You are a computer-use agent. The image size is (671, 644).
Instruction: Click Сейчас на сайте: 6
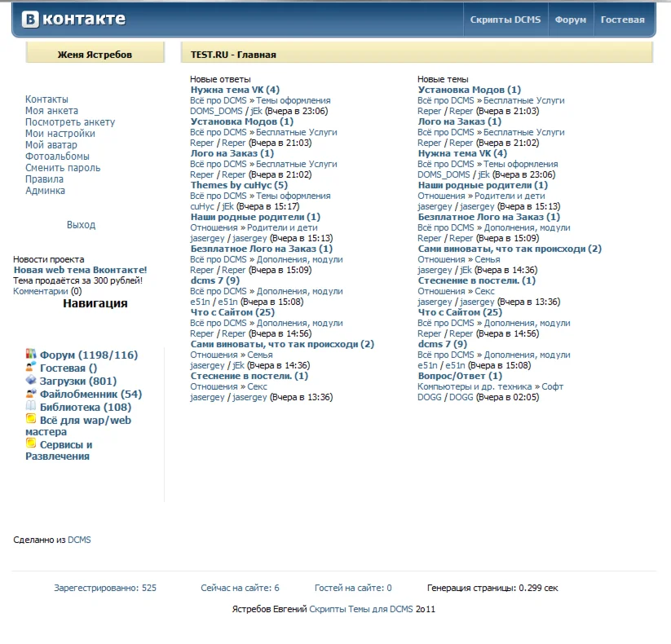[x=240, y=589]
